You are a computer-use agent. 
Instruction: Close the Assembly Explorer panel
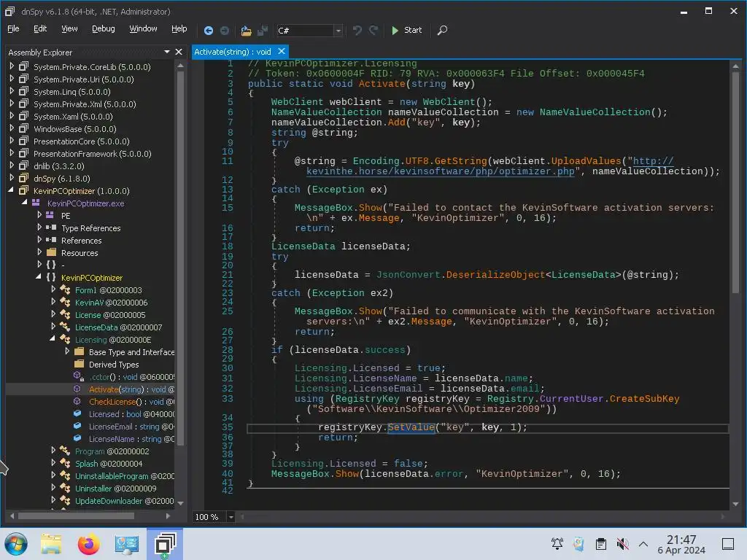tap(179, 52)
